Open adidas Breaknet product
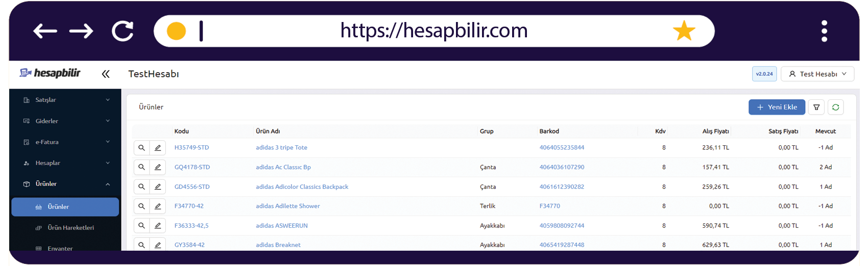Viewport: 868px width, 266px height. (x=278, y=245)
